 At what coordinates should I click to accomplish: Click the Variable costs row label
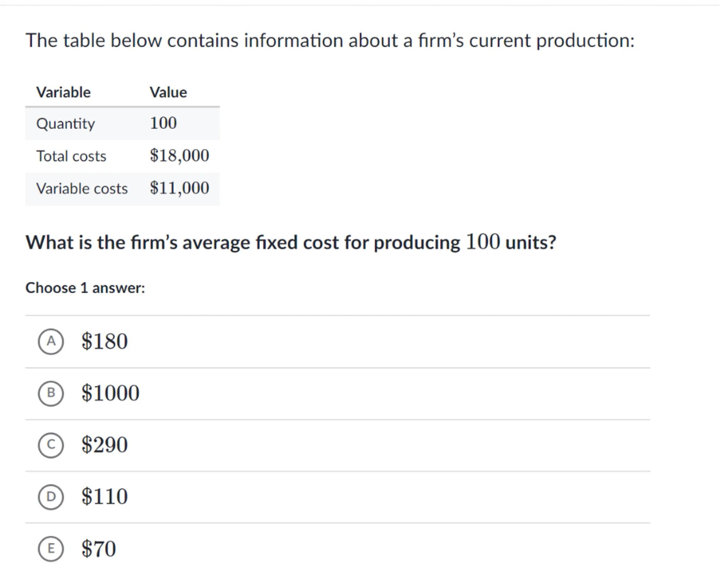pos(82,189)
